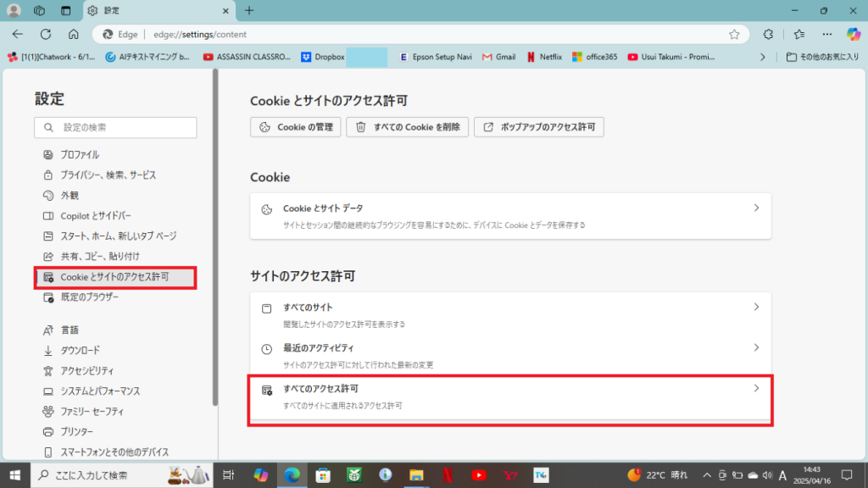The width and height of the screenshot is (868, 488).
Task: Open Microsoft Store on taskbar
Action: [x=323, y=475]
